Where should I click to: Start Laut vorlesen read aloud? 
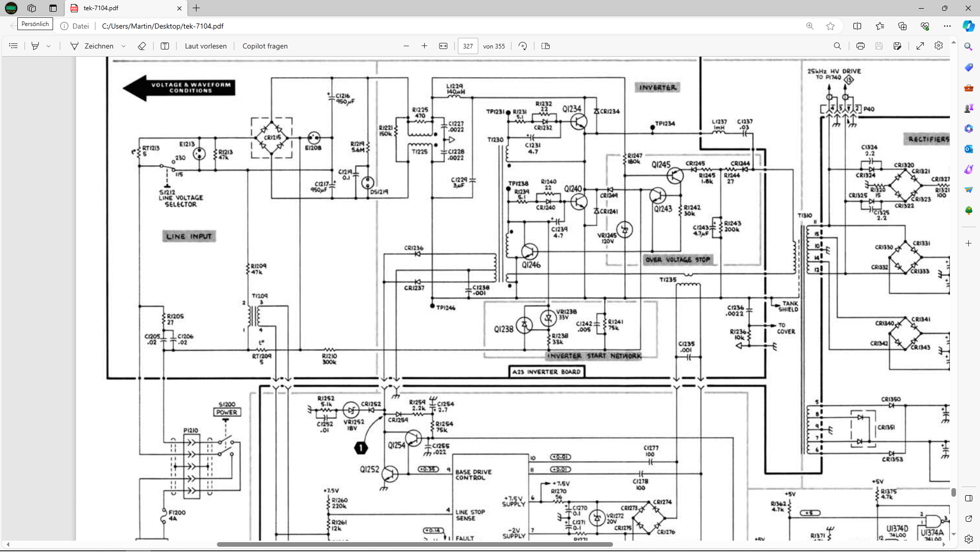coord(206,46)
